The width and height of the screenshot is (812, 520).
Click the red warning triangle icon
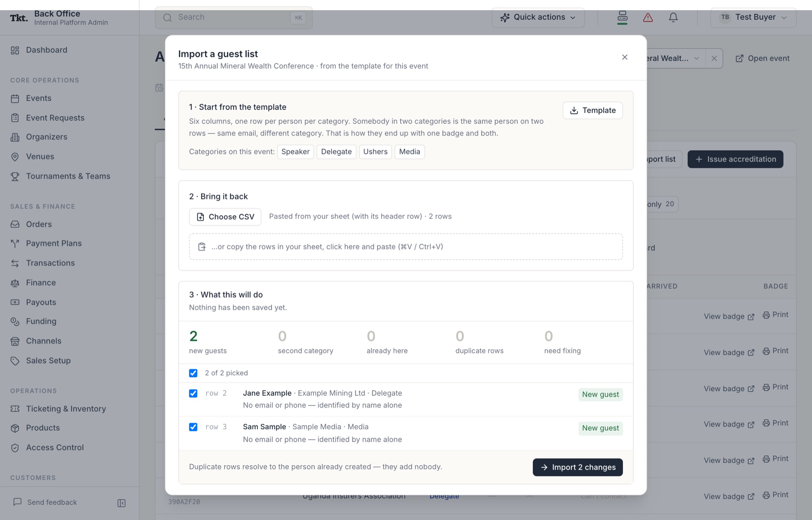click(648, 17)
